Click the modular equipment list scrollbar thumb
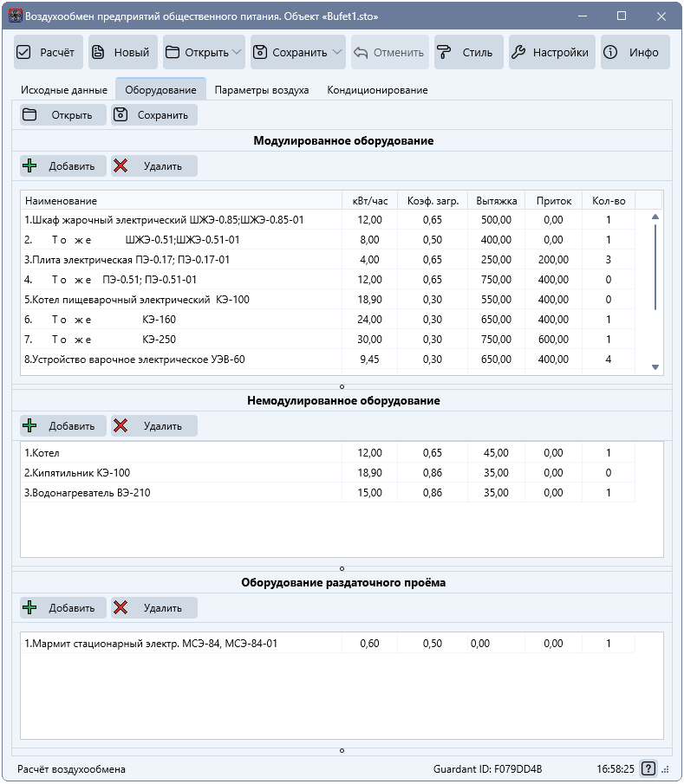Viewport: 684px width, 784px height. (655, 268)
